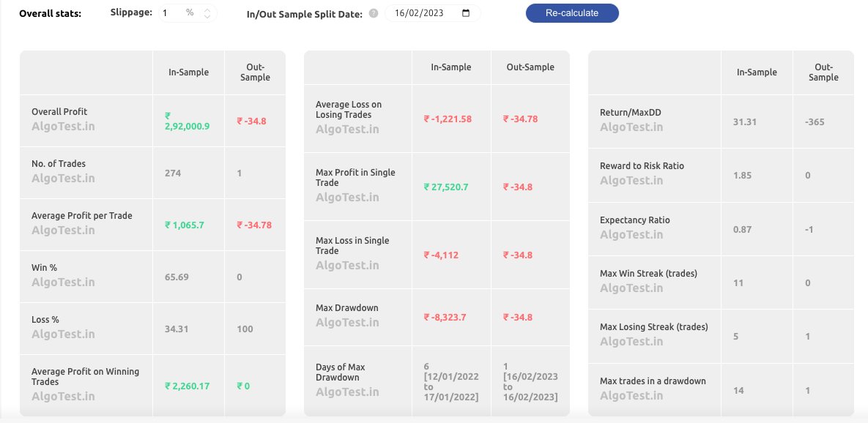Select Reward to Risk Ratio value 1.85

742,176
